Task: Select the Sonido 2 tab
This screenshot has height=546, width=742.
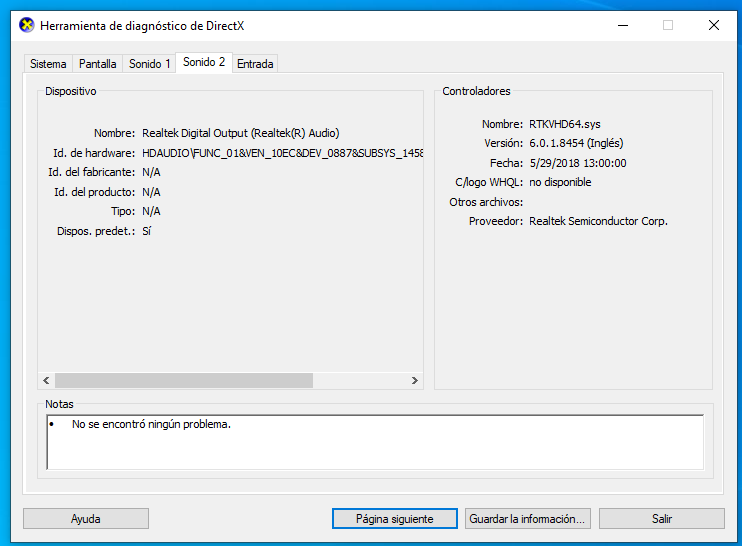Action: tap(204, 62)
